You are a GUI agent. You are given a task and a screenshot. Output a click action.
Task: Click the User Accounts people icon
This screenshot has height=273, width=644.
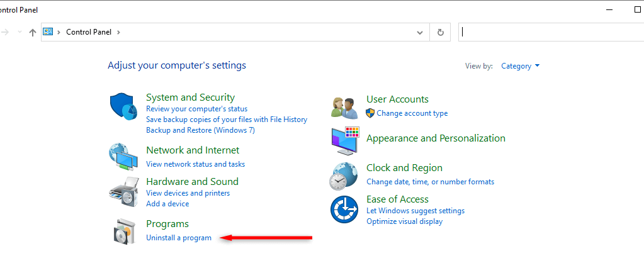click(344, 107)
